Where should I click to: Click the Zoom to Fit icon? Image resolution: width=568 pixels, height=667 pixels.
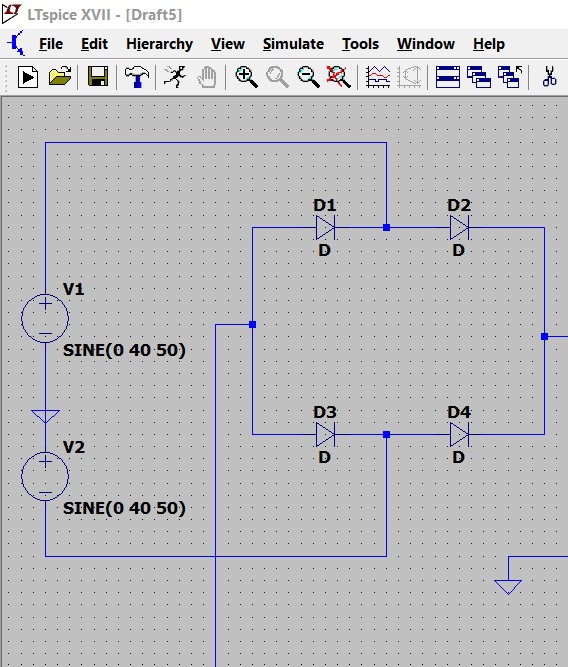[x=339, y=77]
